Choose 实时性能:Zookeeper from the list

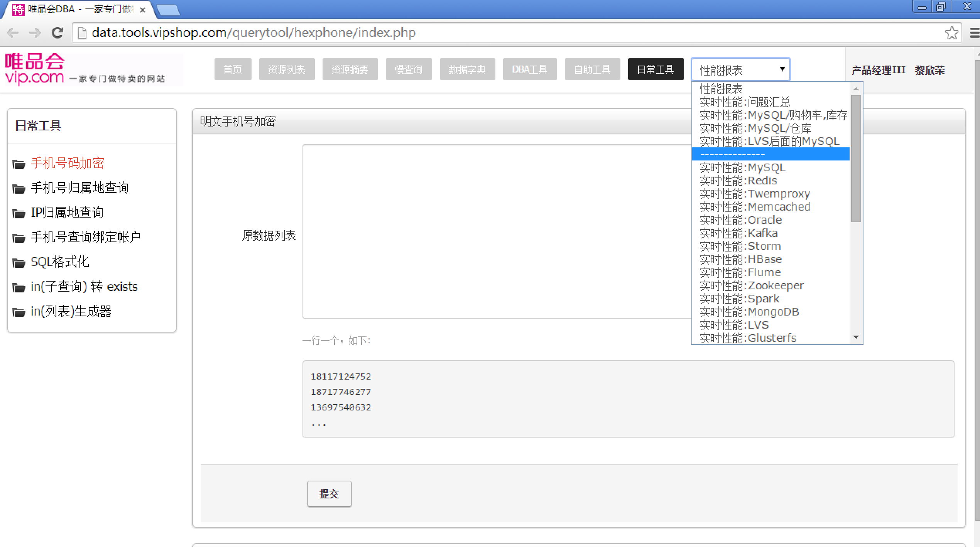tap(770, 285)
